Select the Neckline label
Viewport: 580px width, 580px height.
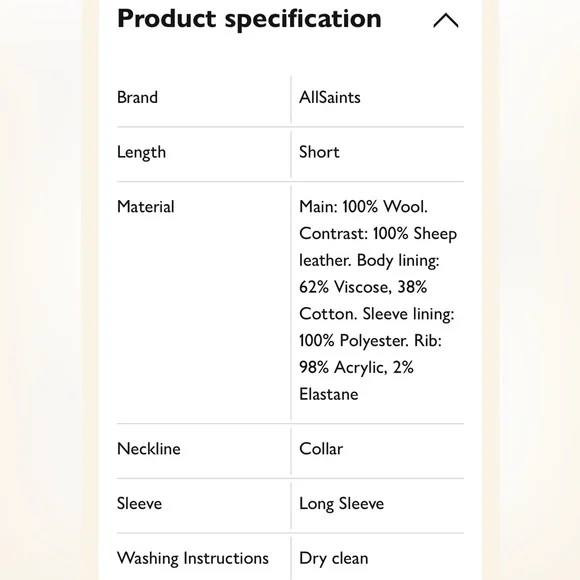click(x=149, y=449)
